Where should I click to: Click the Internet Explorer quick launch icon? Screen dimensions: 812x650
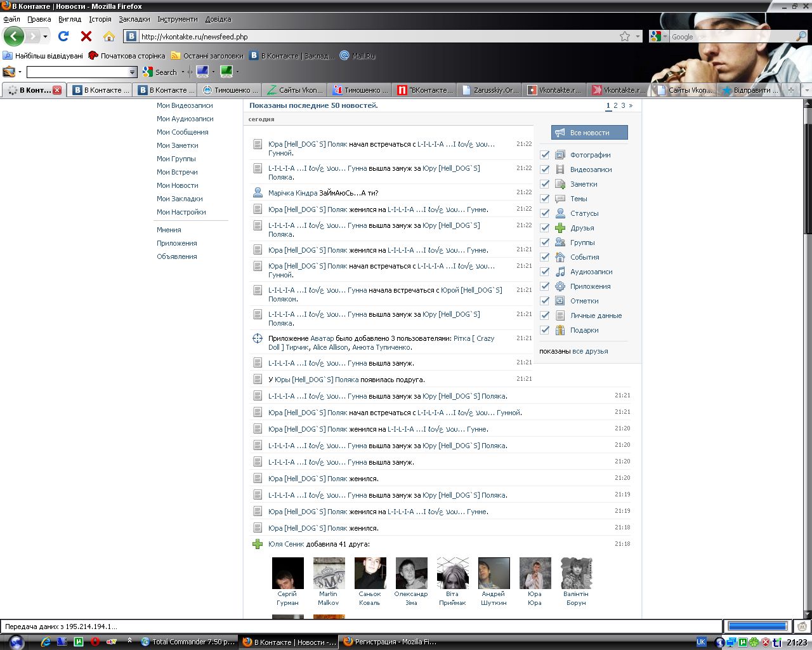(x=45, y=642)
